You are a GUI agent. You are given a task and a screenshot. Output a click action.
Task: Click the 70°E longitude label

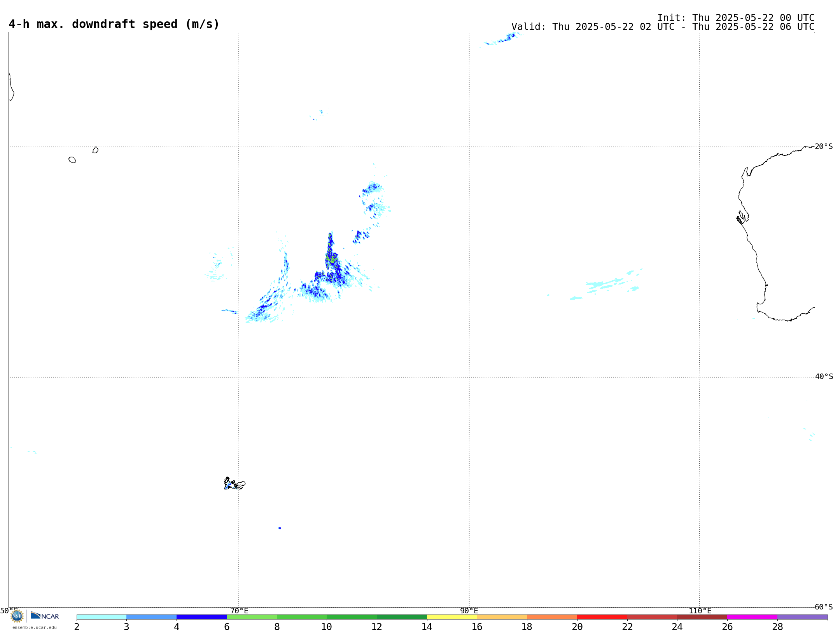pyautogui.click(x=239, y=611)
